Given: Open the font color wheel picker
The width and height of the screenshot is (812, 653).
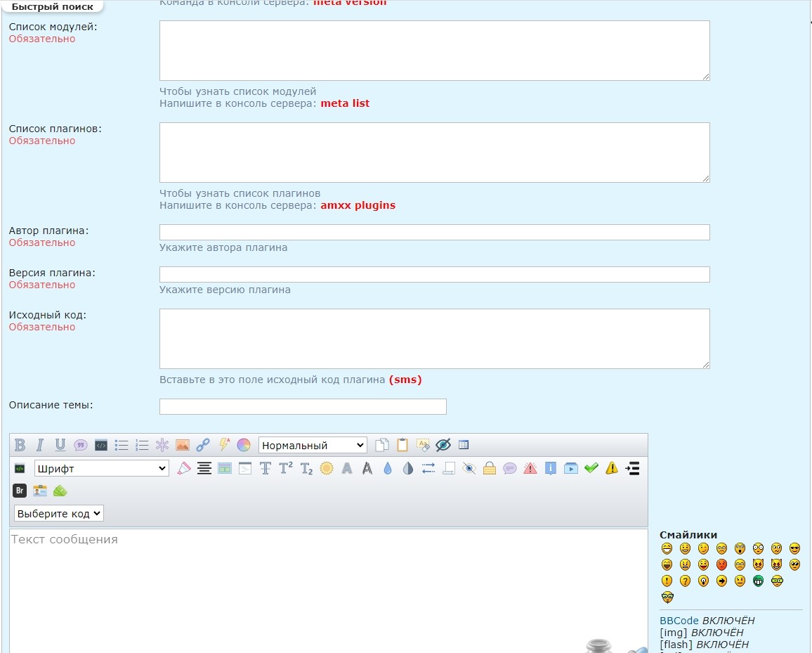Looking at the screenshot, I should point(244,445).
